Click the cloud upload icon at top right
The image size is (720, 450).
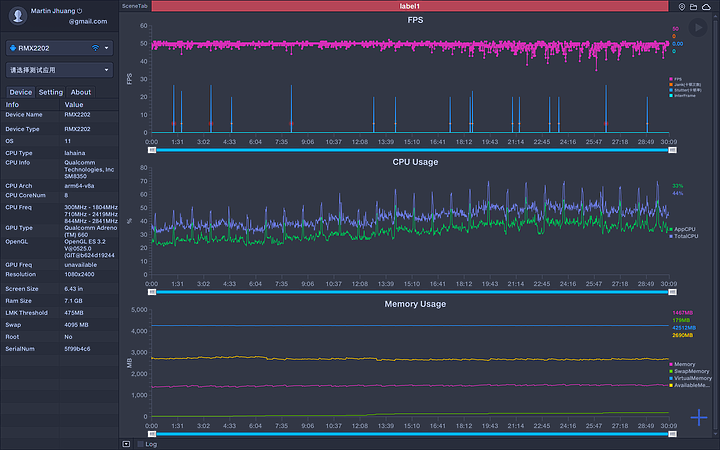706,6
